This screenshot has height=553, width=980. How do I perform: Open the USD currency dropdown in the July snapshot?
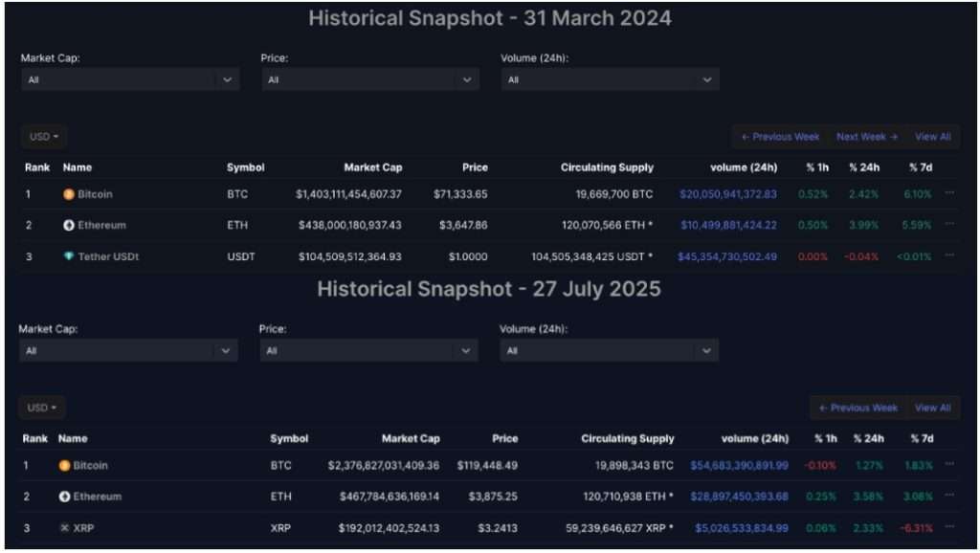(41, 408)
